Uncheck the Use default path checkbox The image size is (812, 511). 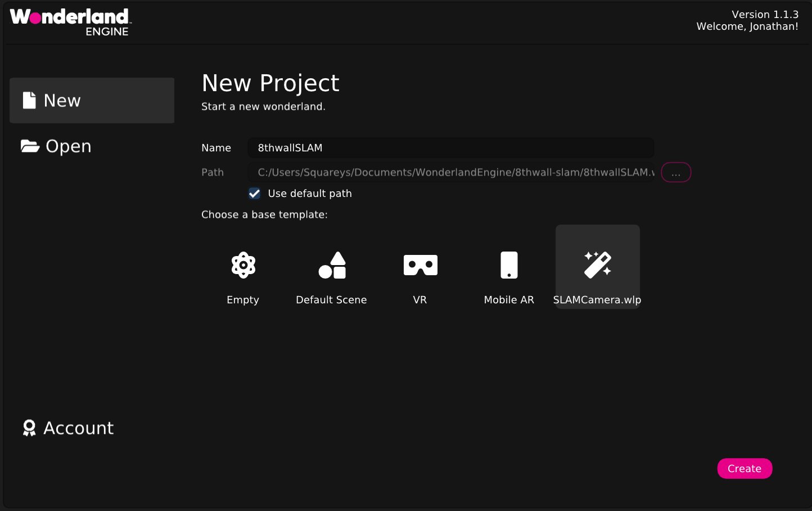pos(254,193)
